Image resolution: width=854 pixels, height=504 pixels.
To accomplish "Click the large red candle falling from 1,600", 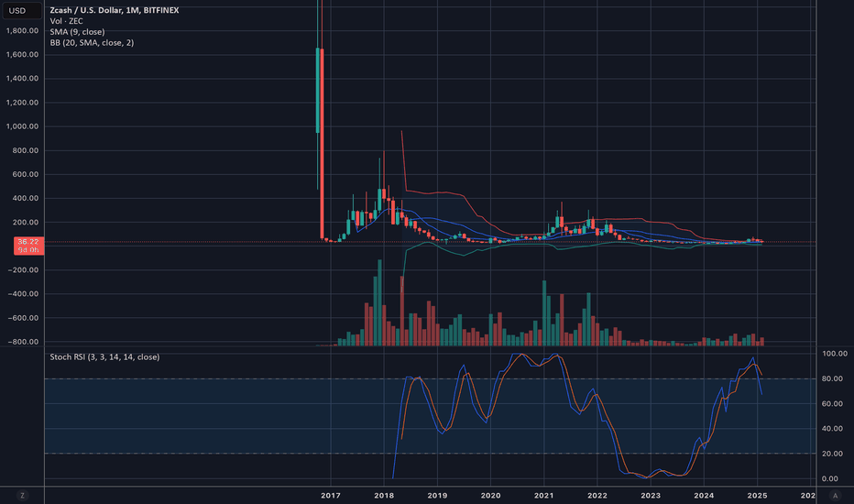I will [x=322, y=144].
